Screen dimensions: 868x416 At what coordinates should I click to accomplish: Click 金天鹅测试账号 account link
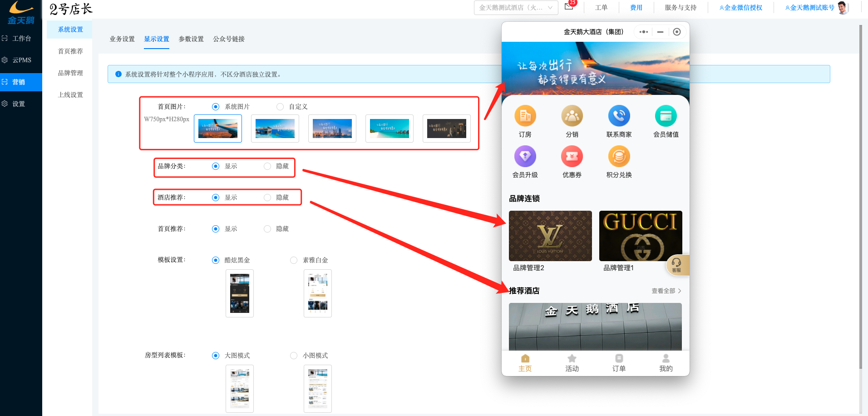point(810,8)
